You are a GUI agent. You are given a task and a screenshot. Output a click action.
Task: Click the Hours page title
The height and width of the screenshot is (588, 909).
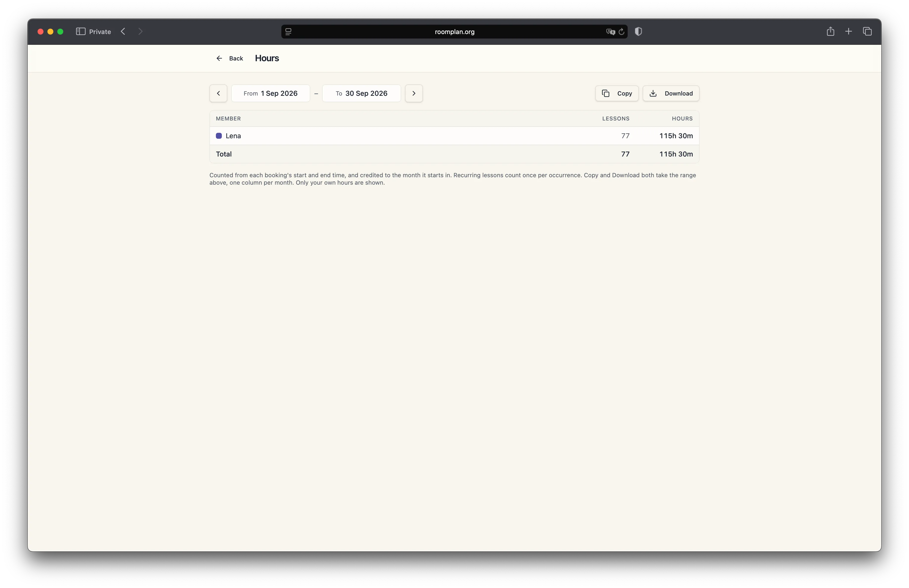coord(267,58)
